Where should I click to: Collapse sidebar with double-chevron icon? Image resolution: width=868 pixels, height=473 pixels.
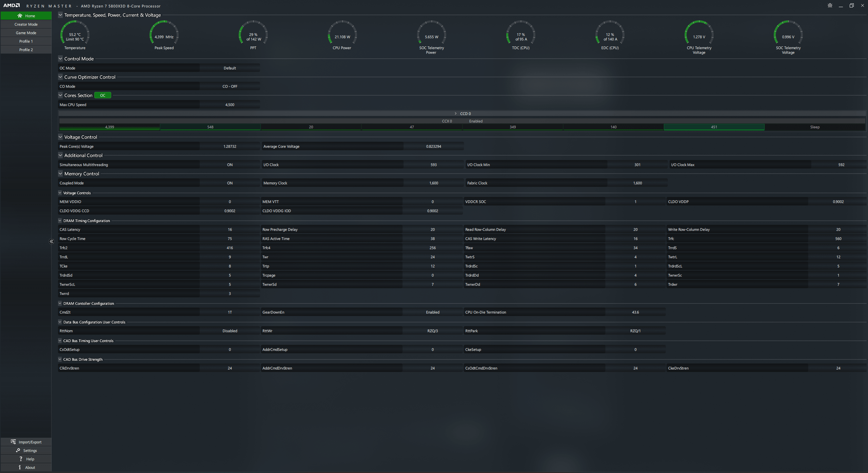click(52, 241)
